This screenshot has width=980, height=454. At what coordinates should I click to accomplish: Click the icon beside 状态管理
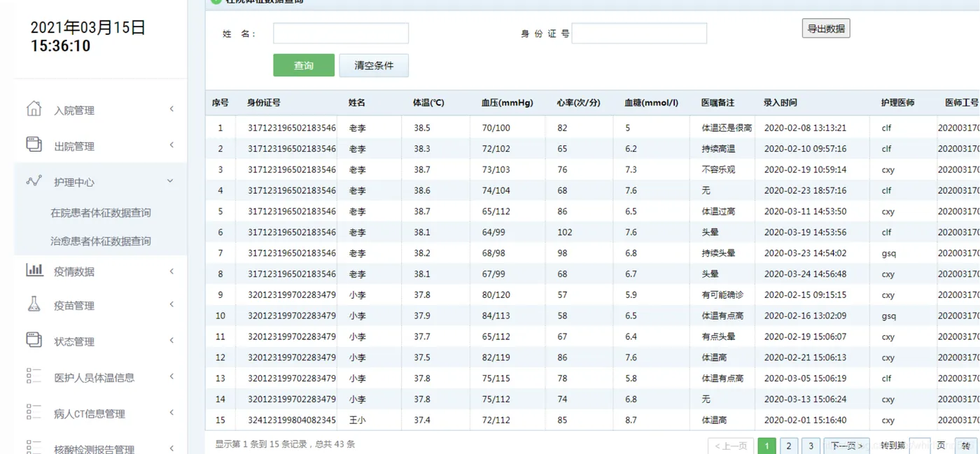pos(34,340)
